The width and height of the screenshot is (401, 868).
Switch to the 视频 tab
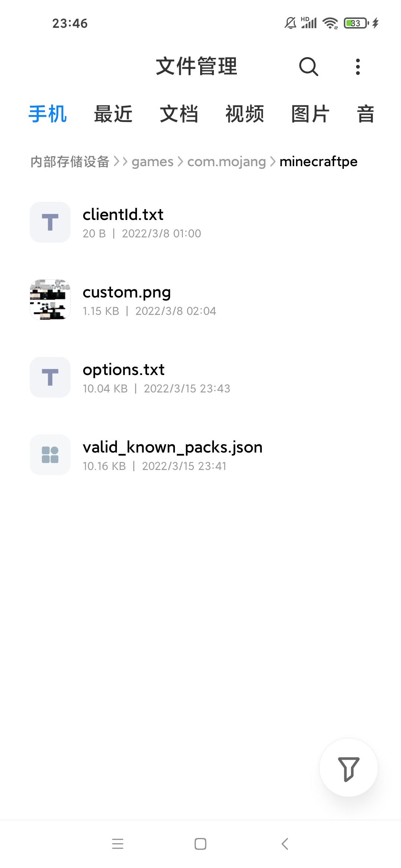point(245,114)
